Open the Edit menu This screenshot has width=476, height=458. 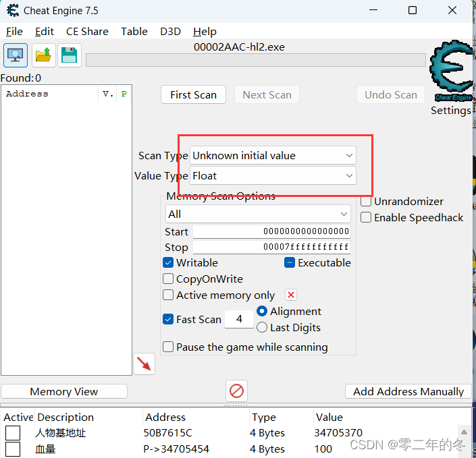[x=45, y=32]
